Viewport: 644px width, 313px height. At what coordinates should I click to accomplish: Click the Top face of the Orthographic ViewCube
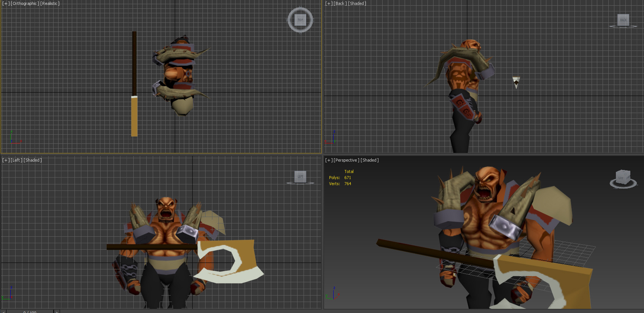300,20
